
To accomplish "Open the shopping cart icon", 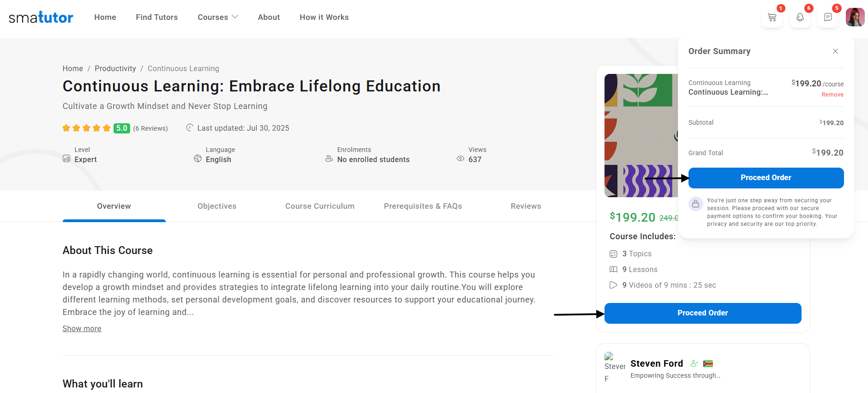I will tap(772, 18).
